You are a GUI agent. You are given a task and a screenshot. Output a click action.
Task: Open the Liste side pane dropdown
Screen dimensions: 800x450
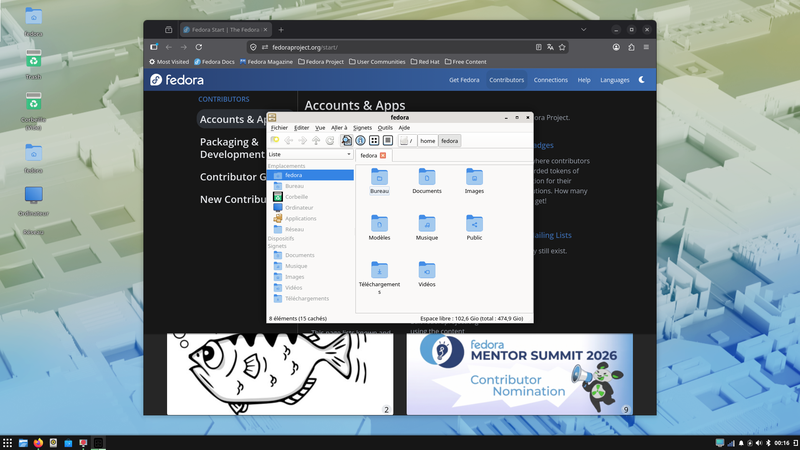coord(310,154)
